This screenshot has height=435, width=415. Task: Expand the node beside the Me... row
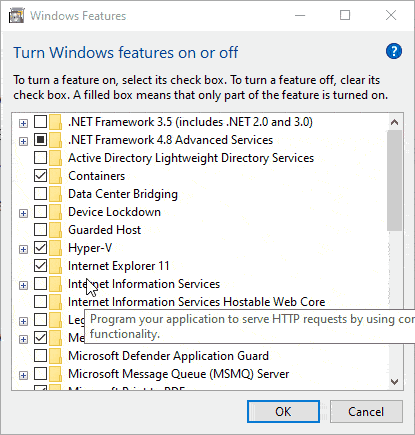[23, 339]
